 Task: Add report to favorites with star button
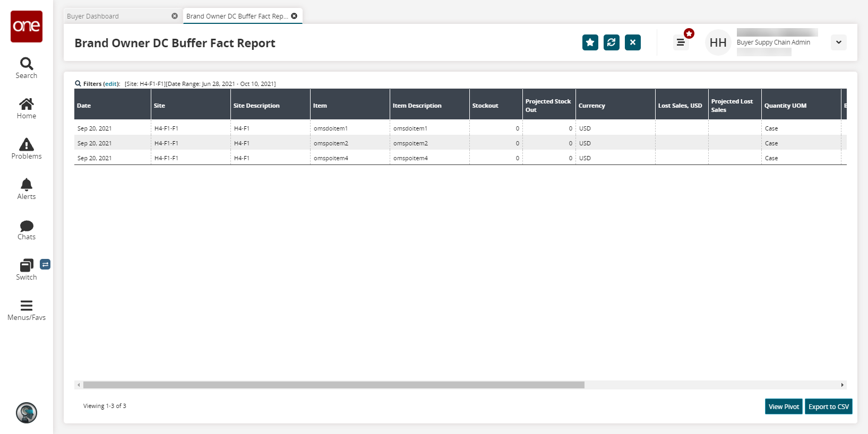[590, 42]
